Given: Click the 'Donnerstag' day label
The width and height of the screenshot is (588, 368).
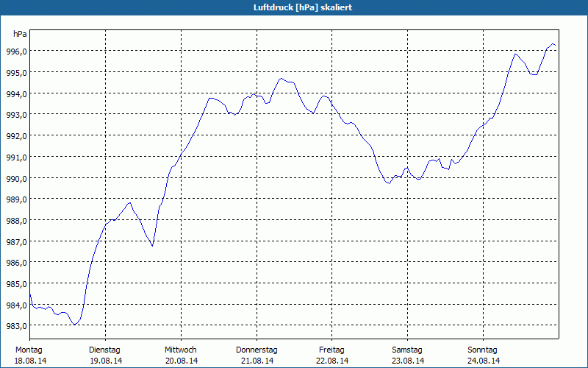Looking at the screenshot, I should [257, 350].
